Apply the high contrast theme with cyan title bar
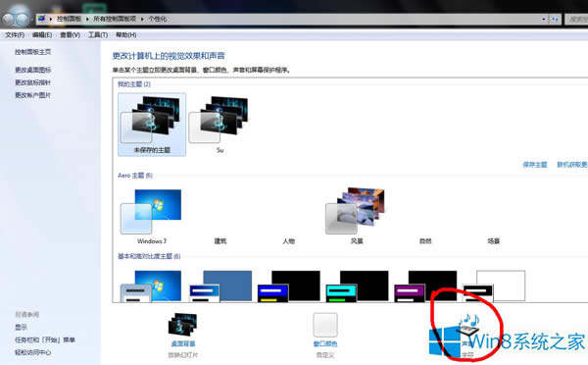 tap(357, 286)
